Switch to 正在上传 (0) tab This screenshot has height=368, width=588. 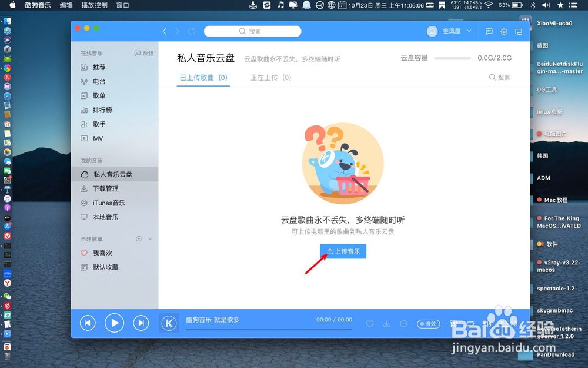click(270, 78)
